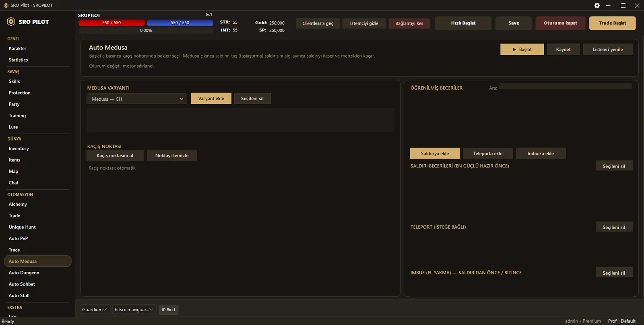Click the Trade Başlat button
This screenshot has width=644, height=325.
(x=612, y=23)
